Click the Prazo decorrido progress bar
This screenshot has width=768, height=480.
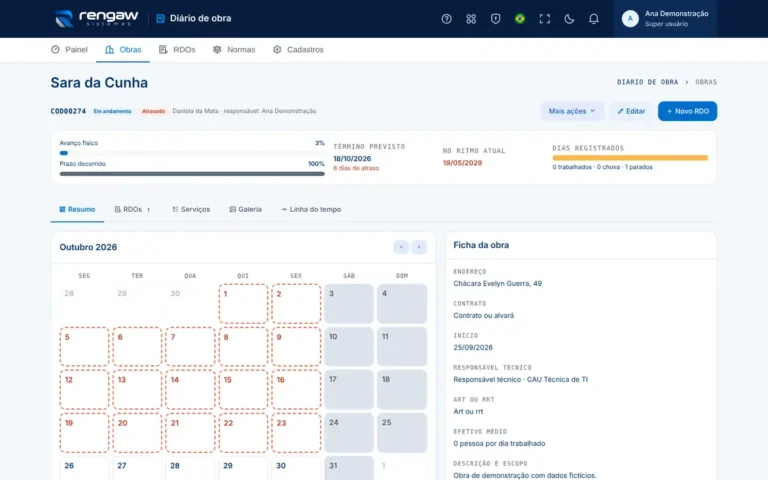[192, 173]
